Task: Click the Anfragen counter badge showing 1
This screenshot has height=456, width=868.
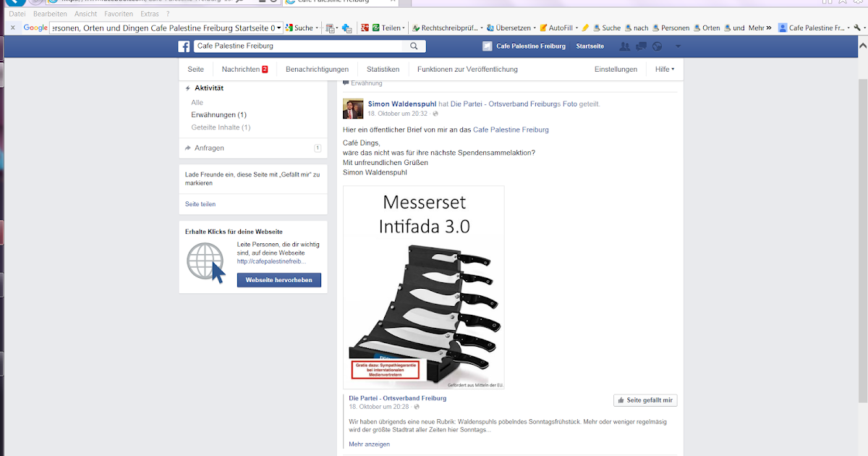Action: pos(318,148)
